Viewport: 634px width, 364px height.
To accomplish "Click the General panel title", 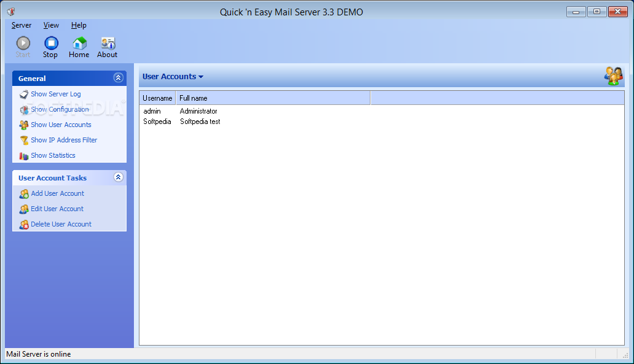I will coord(32,79).
